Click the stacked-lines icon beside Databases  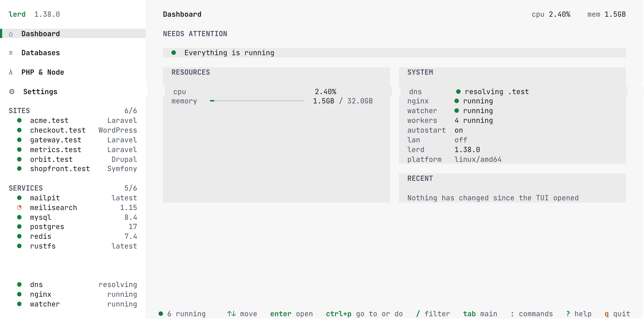11,53
